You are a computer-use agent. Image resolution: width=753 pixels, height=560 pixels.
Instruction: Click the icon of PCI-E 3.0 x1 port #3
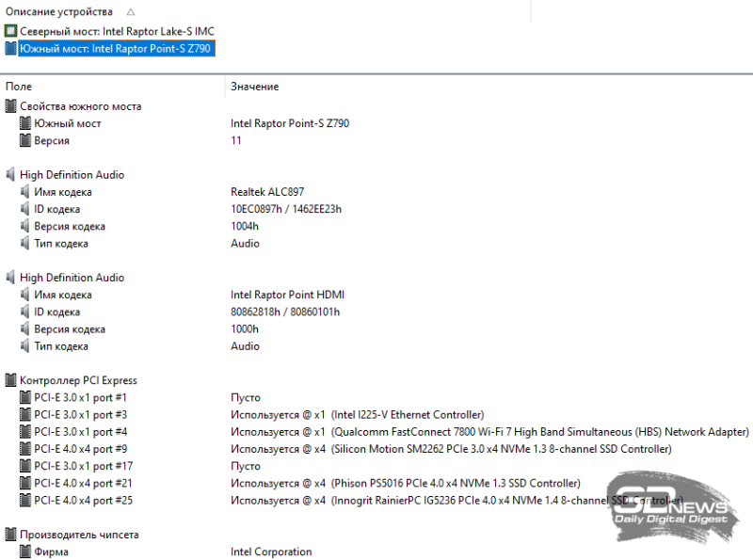(x=25, y=414)
